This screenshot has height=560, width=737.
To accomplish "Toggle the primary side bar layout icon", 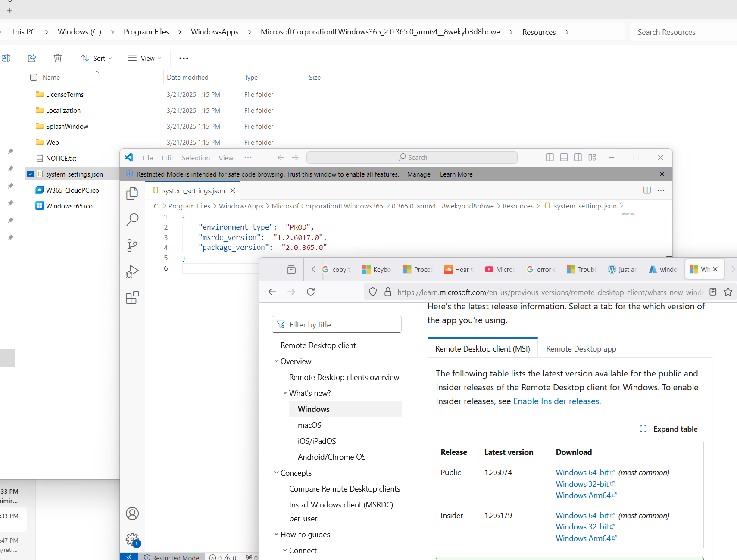I will [x=550, y=157].
